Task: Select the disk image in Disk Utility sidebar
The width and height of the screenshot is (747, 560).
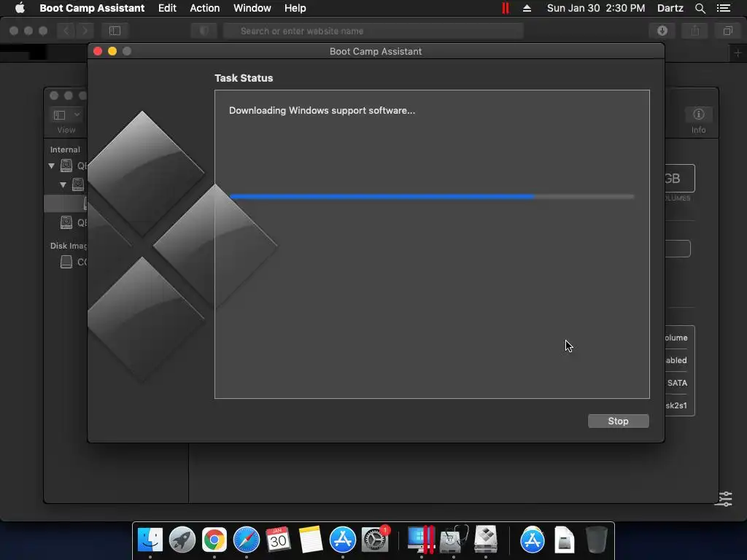Action: coord(66,262)
